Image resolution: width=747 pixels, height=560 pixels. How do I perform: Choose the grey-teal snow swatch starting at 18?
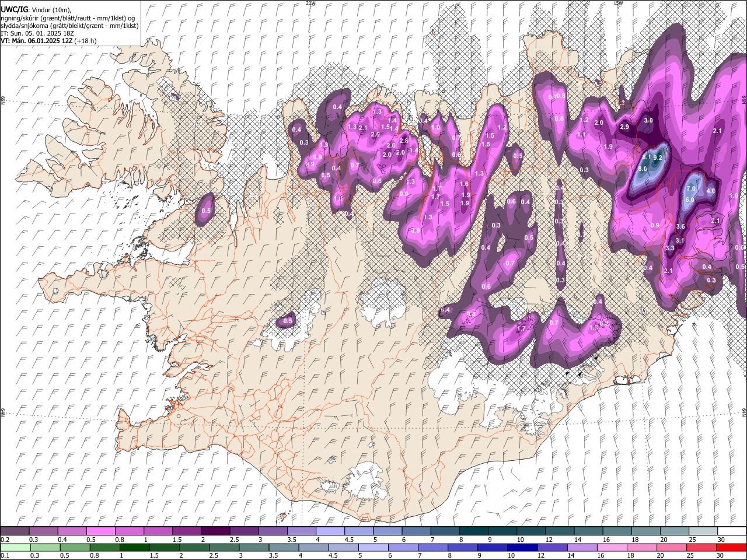(644, 531)
